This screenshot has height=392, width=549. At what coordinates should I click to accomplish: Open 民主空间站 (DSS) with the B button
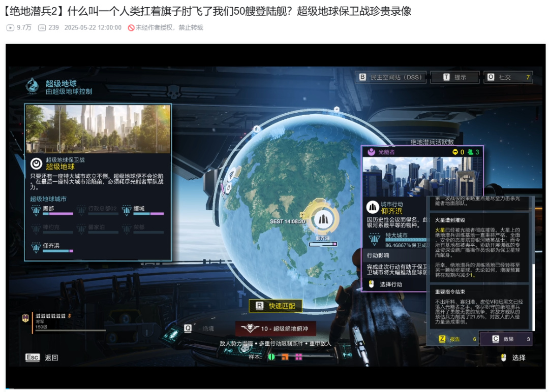coord(391,77)
